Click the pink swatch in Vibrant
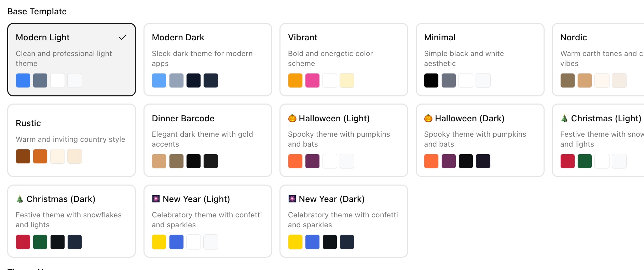This screenshot has height=270, width=644. click(x=312, y=81)
